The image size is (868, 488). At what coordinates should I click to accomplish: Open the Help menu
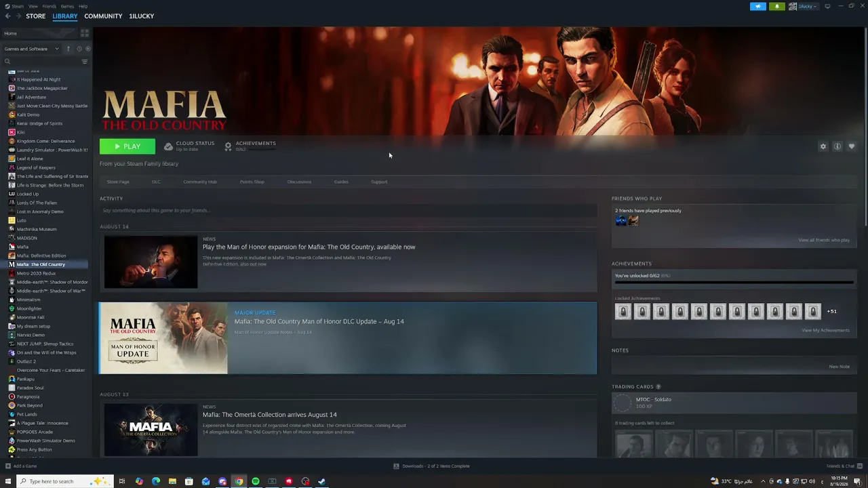coord(83,6)
